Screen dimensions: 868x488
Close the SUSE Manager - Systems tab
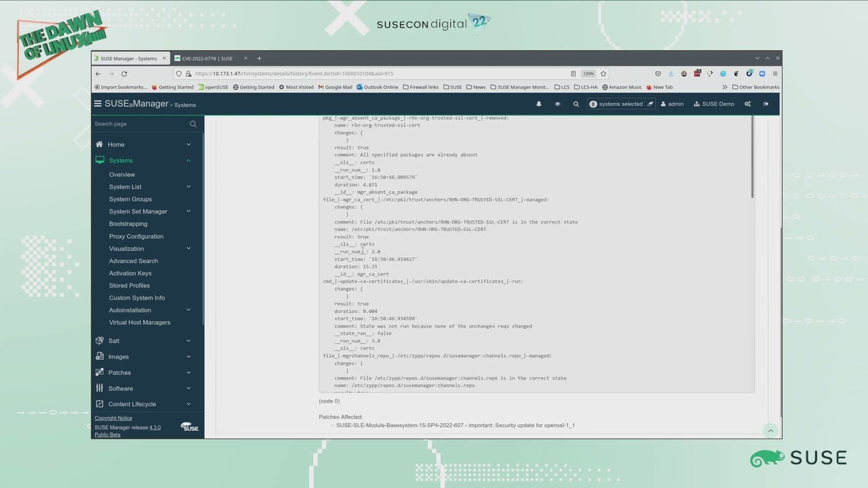[164, 58]
